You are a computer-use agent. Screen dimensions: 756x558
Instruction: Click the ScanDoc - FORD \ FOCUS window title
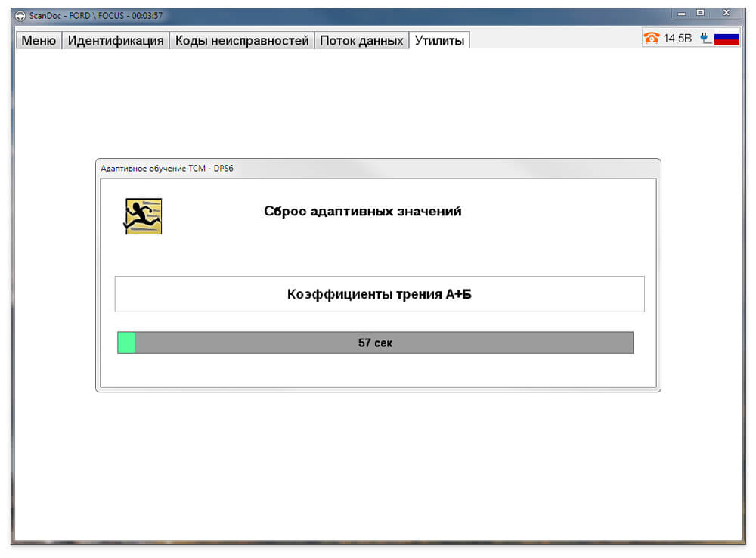pos(96,15)
